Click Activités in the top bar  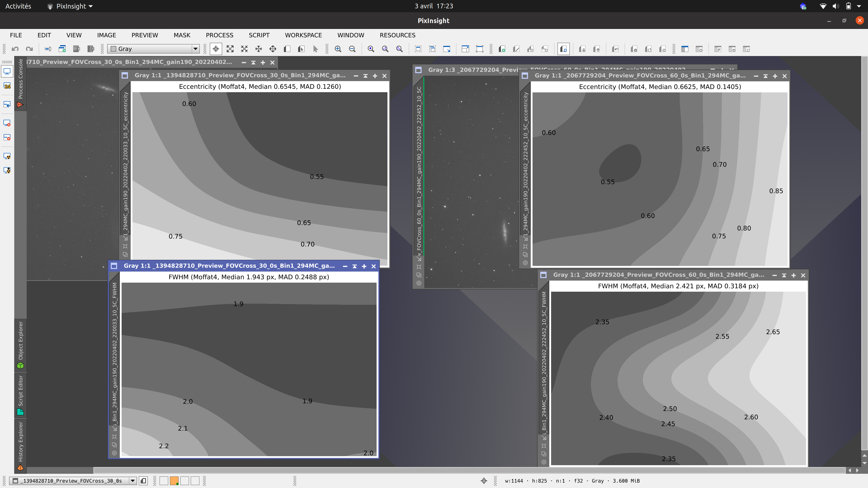18,6
